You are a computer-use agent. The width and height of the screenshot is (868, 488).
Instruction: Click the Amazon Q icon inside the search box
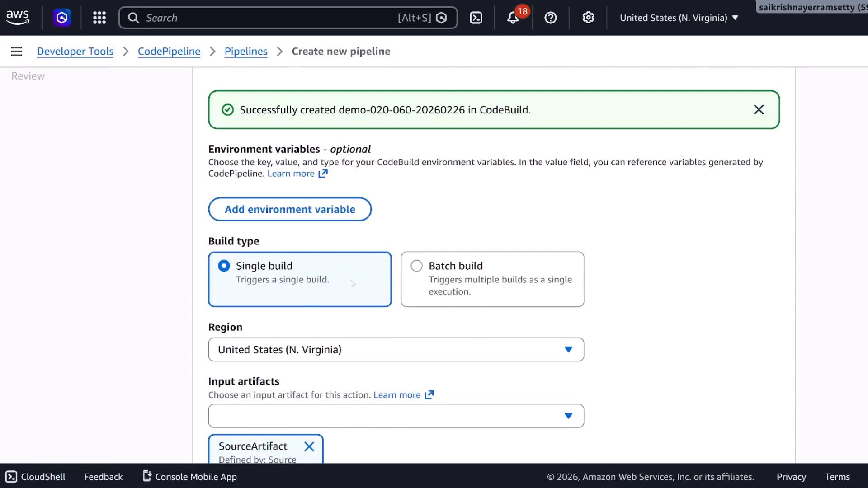coord(442,18)
